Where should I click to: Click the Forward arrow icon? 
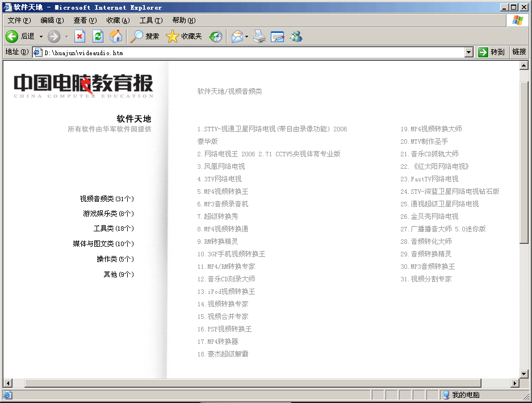(53, 36)
